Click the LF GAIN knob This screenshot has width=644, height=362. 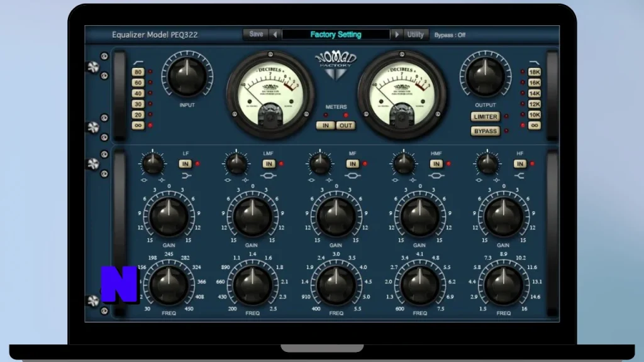[x=169, y=216]
